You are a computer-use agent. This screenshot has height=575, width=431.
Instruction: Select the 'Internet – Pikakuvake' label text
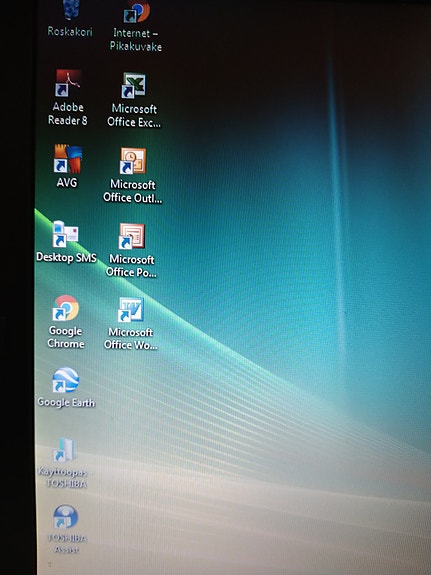click(x=136, y=40)
